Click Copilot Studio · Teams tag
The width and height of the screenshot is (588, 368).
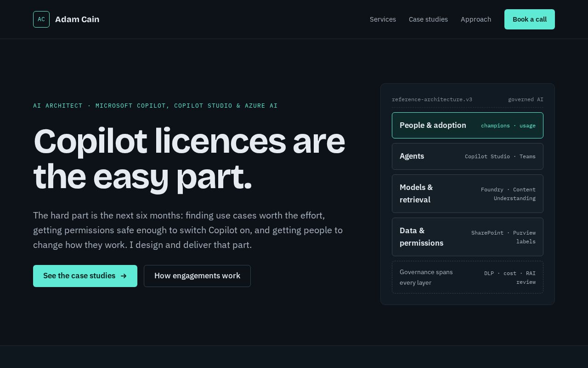point(500,156)
